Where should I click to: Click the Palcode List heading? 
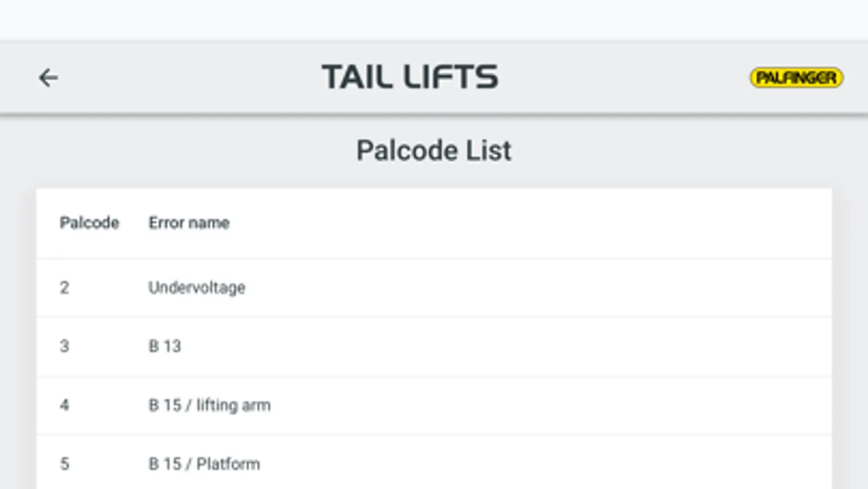tap(433, 151)
